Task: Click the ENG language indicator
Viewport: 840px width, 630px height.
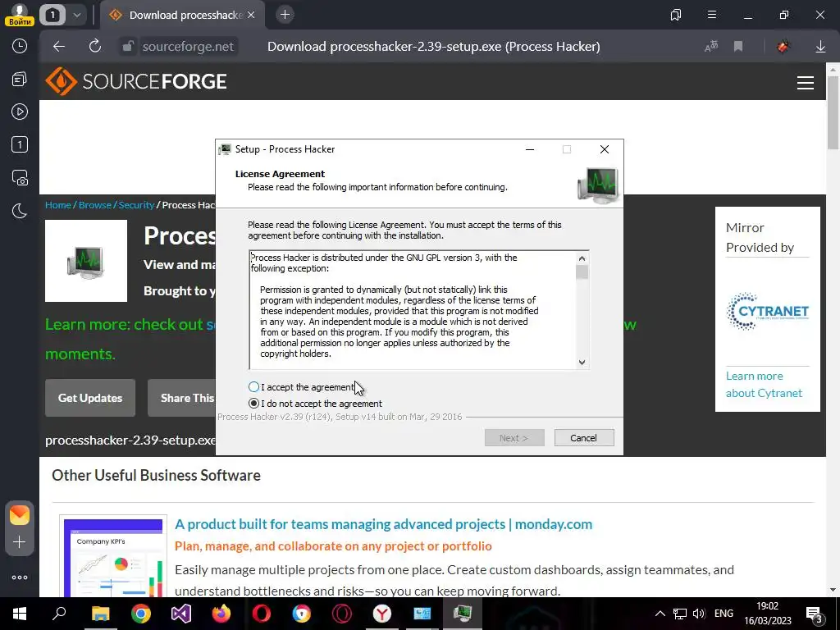Action: (724, 614)
